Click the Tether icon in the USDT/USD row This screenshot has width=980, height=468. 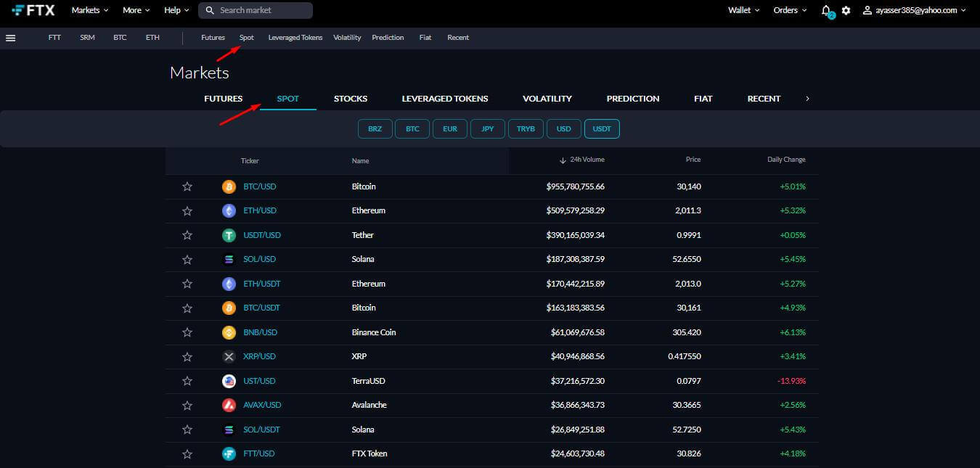pyautogui.click(x=229, y=235)
